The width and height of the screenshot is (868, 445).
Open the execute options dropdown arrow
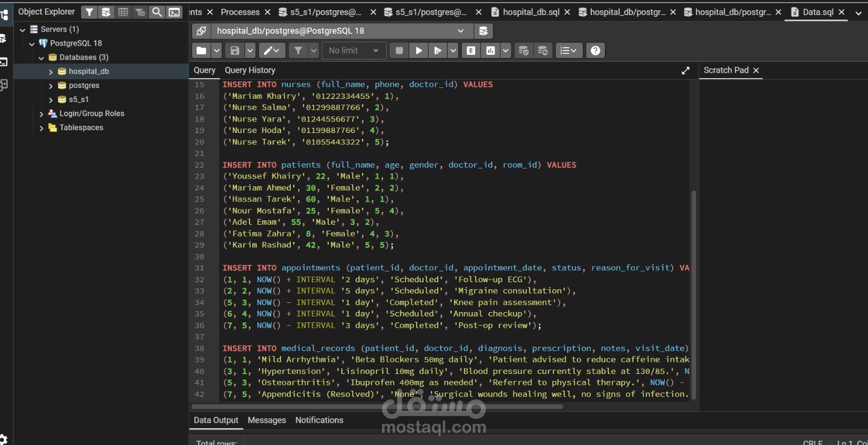coord(453,50)
